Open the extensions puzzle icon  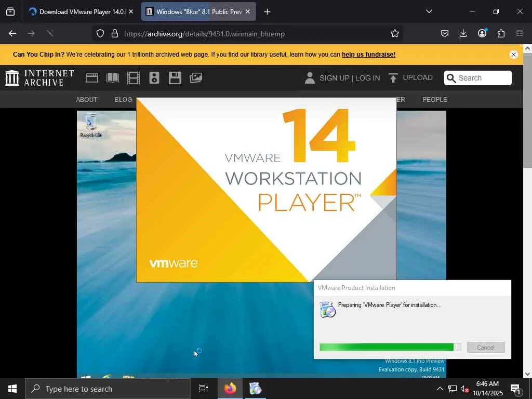(501, 33)
